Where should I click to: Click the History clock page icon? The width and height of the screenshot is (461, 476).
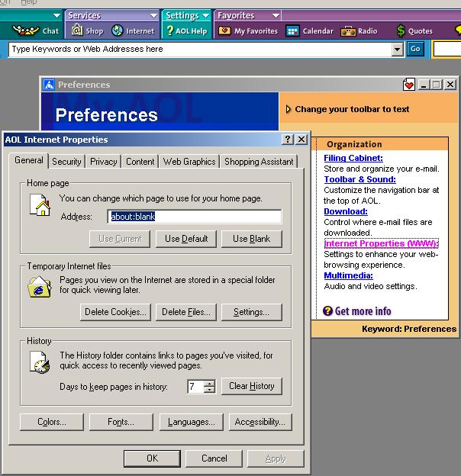(40, 362)
